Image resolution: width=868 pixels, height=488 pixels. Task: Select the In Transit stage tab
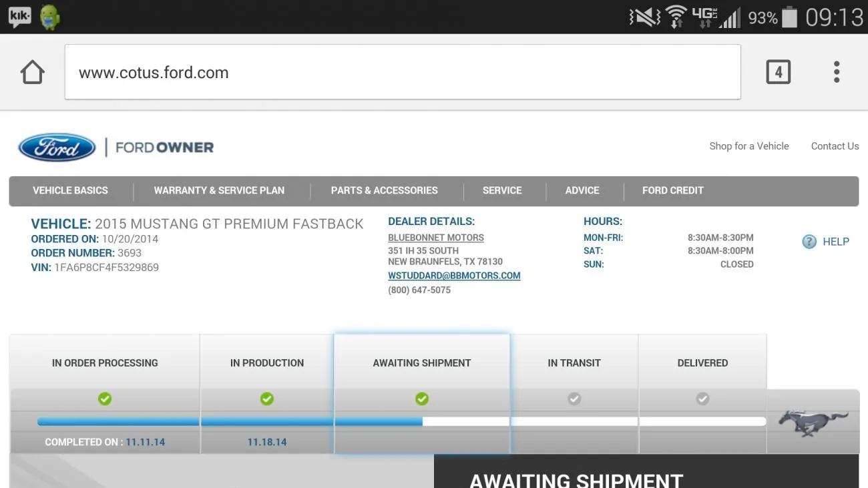(x=574, y=363)
